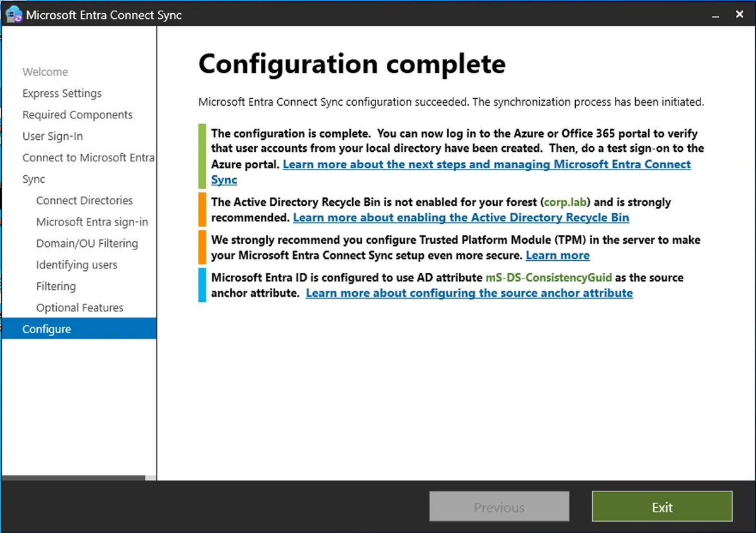Image resolution: width=756 pixels, height=533 pixels.
Task: Click the mS-DS-ConsistencyGuid attribute text
Action: pyautogui.click(x=549, y=278)
